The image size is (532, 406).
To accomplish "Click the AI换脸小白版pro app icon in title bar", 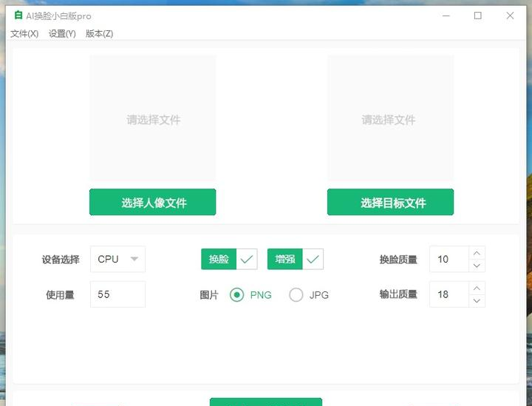I will [x=18, y=16].
